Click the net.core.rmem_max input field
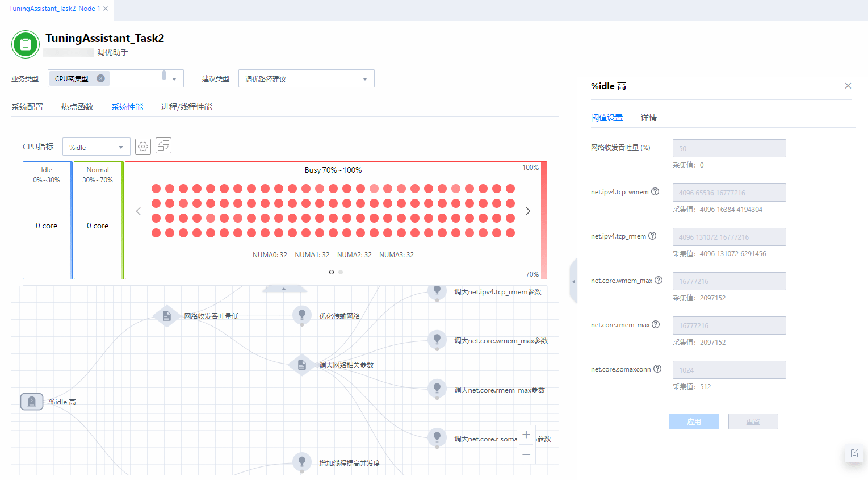The height and width of the screenshot is (480, 868). point(729,325)
